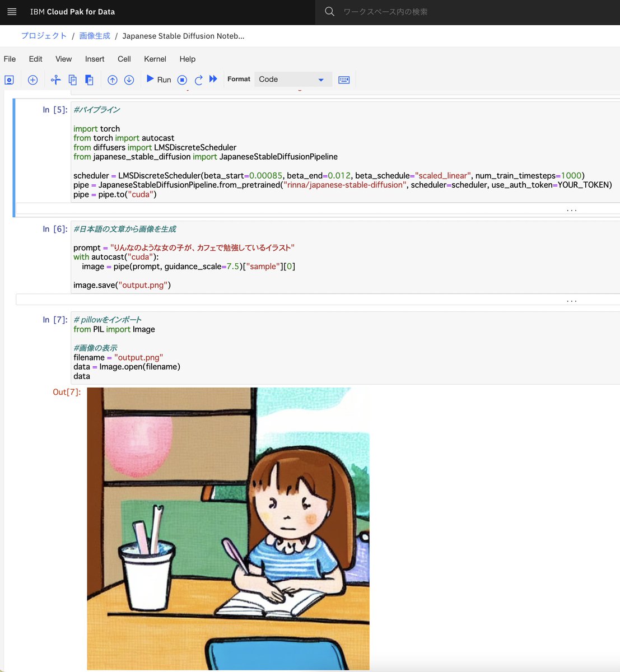
Task: Click the In [6] prompt label
Action: 55,229
